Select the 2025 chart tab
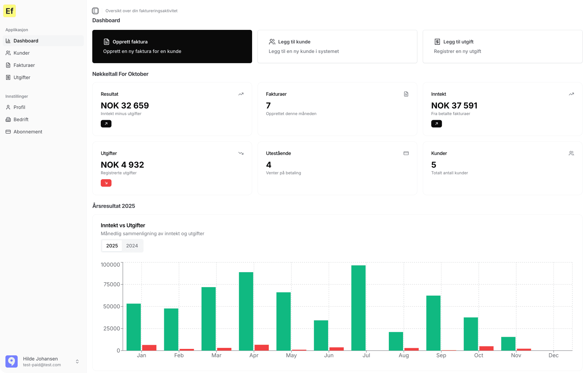 tap(112, 246)
